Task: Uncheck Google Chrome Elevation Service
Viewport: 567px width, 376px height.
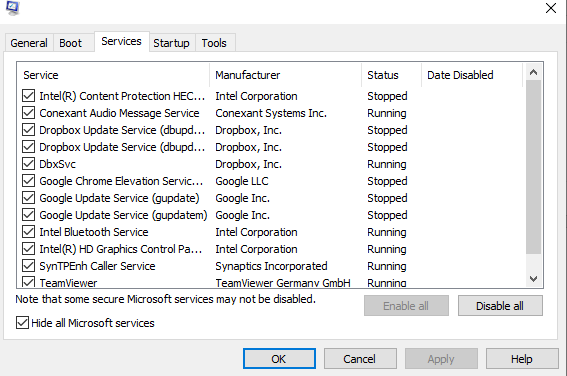Action: [28, 181]
